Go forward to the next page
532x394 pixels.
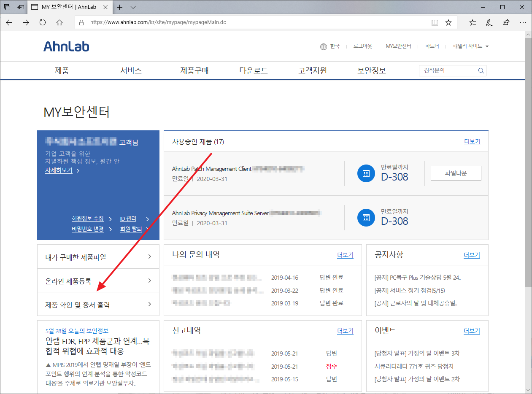coord(26,22)
